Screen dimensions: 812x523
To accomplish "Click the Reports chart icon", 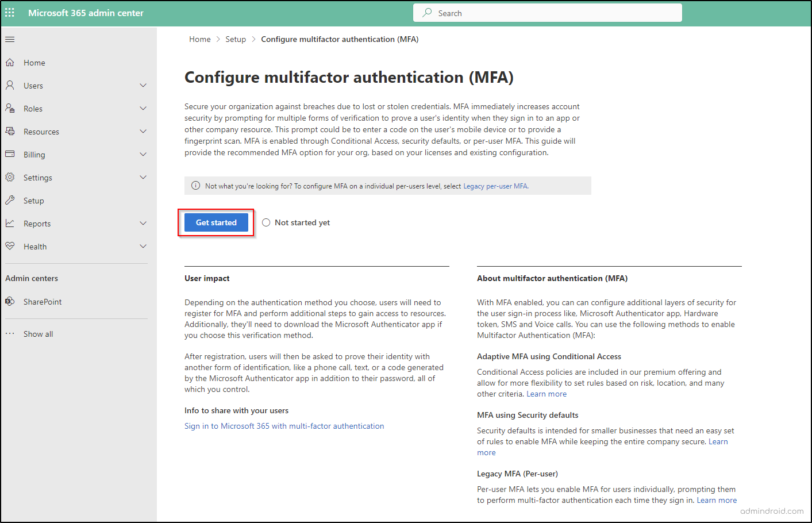I will 10,223.
